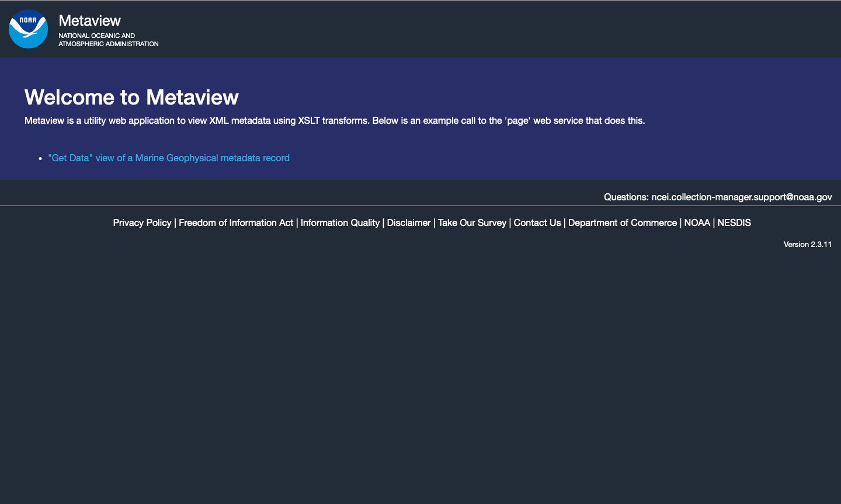Open the Contact Us link
This screenshot has width=841, height=504.
537,223
